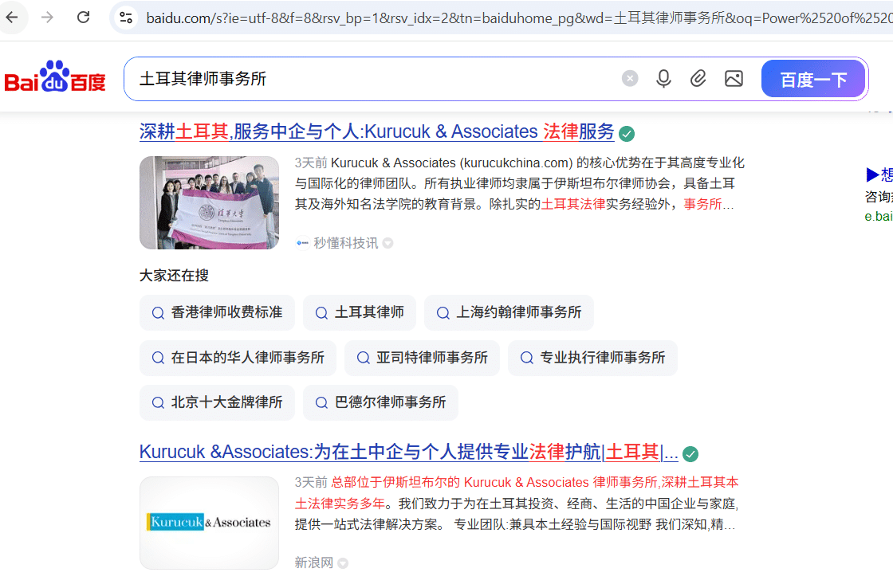
Task: Open second result Kurucuk &Associates:为在土中企
Action: (x=408, y=453)
